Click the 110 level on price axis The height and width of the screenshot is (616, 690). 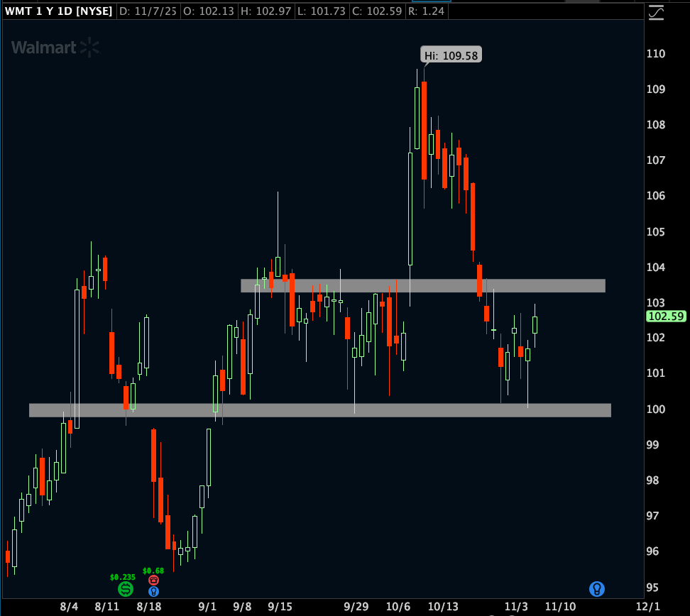click(655, 54)
